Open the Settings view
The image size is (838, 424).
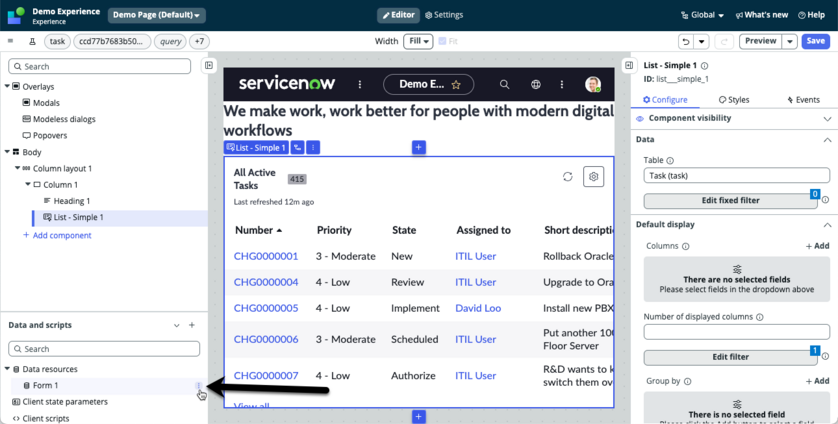(x=444, y=15)
